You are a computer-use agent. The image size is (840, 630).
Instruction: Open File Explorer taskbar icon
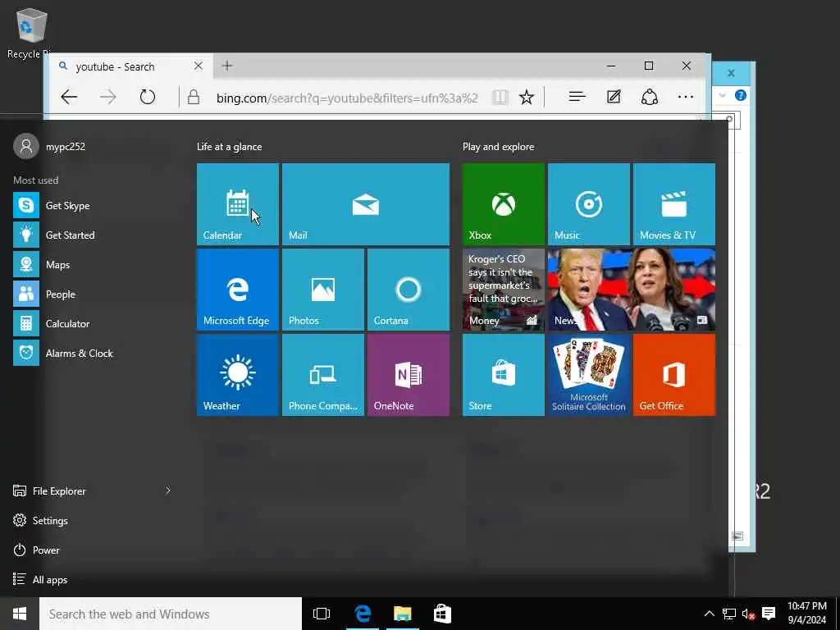click(402, 614)
